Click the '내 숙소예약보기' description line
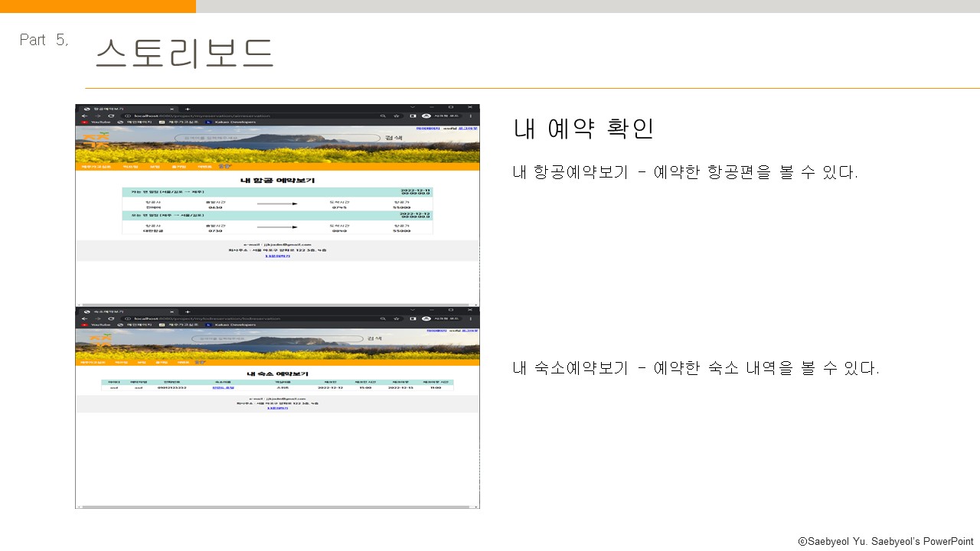 tap(696, 368)
